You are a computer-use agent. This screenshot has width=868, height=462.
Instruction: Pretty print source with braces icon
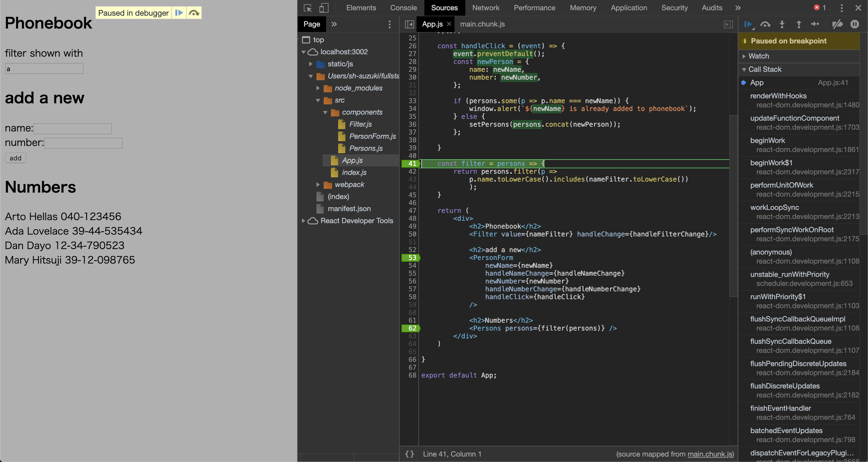409,454
